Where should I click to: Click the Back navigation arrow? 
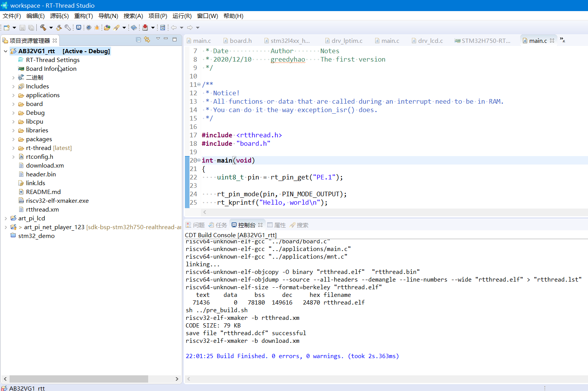point(174,28)
